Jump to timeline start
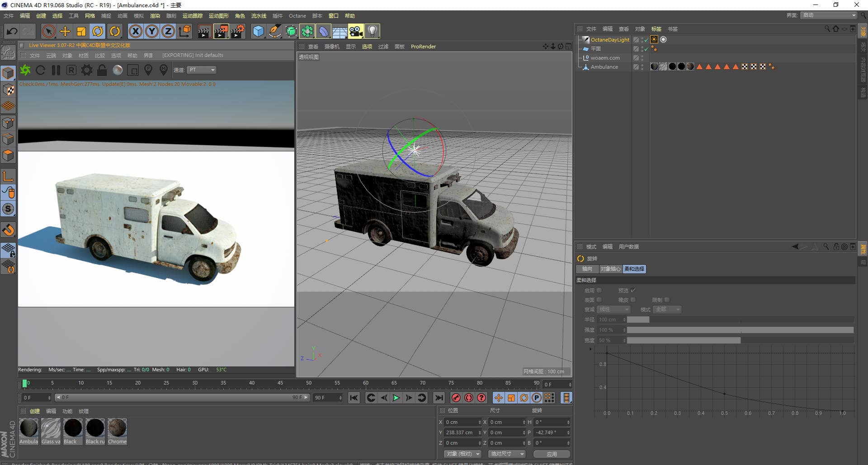The image size is (868, 465). (354, 398)
